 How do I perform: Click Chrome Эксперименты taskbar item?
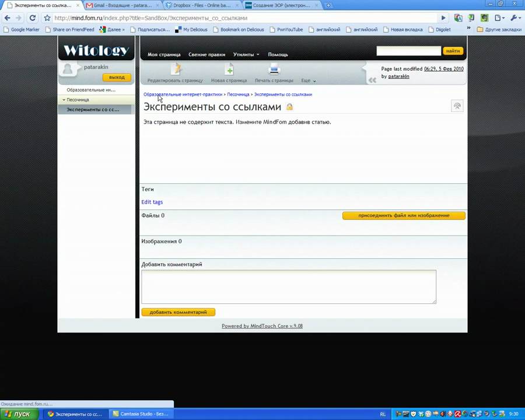[x=76, y=414]
